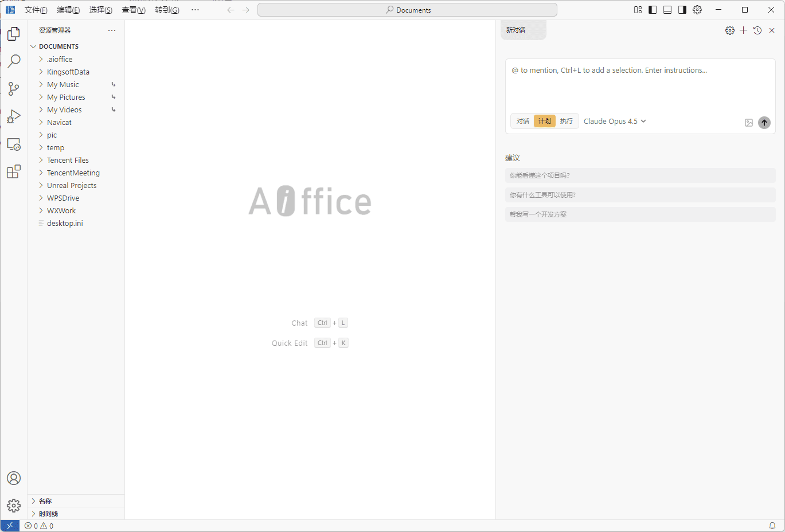Image resolution: width=785 pixels, height=532 pixels.
Task: Attach an image using the picture icon
Action: 748,122
